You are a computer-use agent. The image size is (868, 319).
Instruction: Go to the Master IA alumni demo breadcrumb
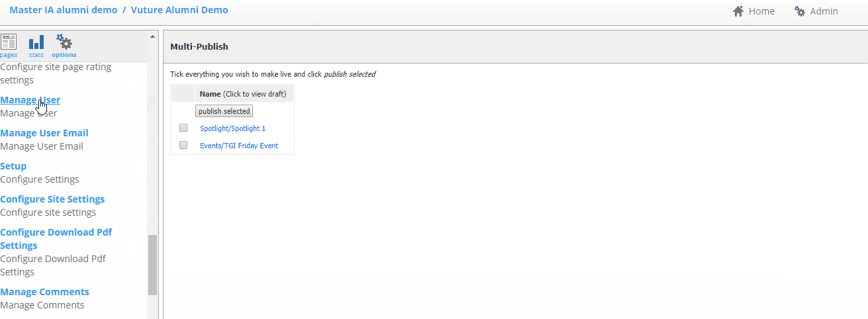[64, 10]
